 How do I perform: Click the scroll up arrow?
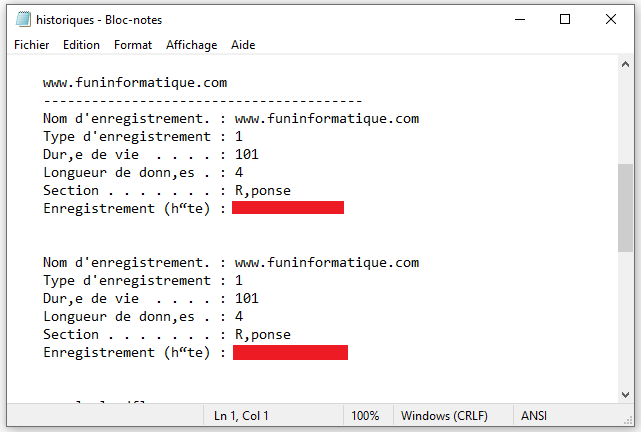[625, 64]
